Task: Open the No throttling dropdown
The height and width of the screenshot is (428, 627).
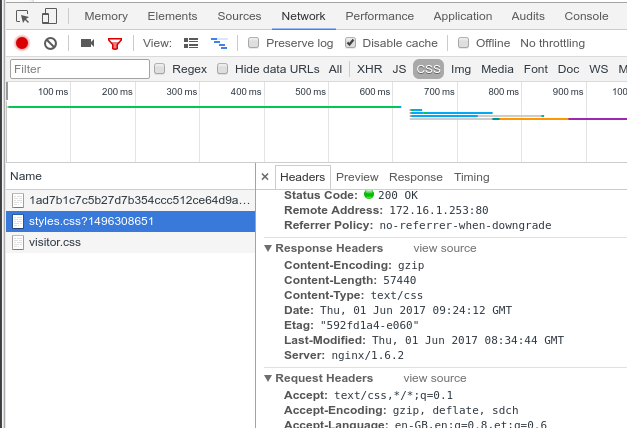Action: [552, 43]
